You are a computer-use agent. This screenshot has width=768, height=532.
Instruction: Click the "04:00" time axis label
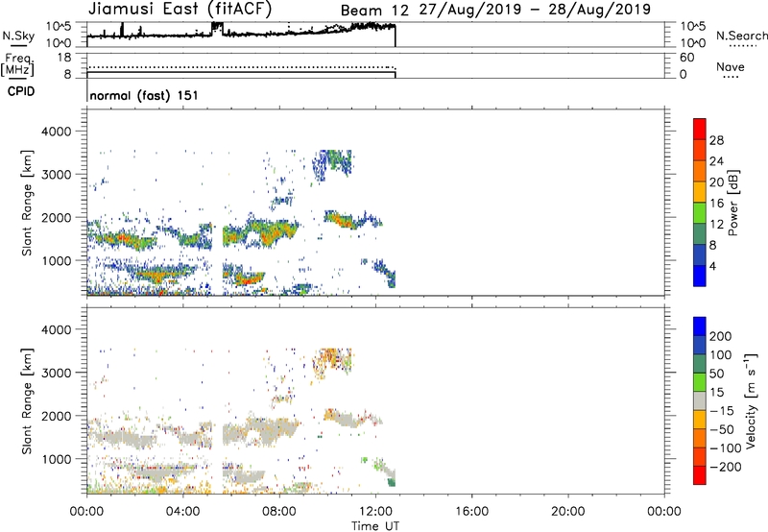point(183,512)
